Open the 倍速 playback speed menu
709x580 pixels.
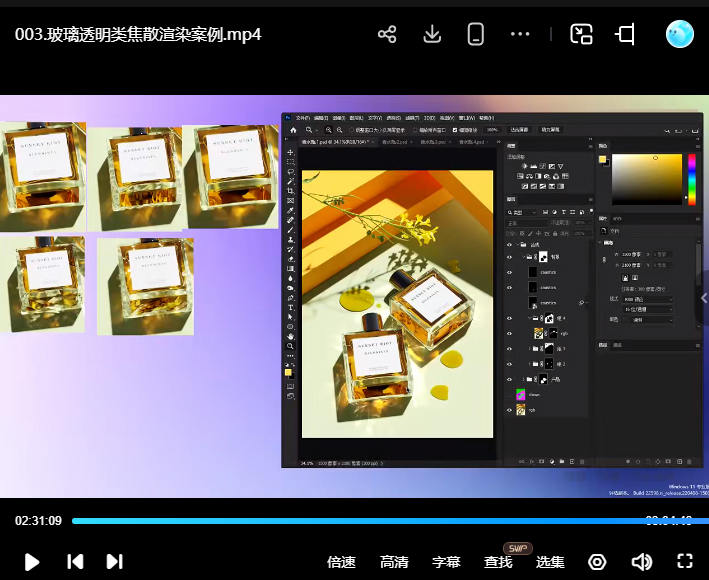(341, 562)
